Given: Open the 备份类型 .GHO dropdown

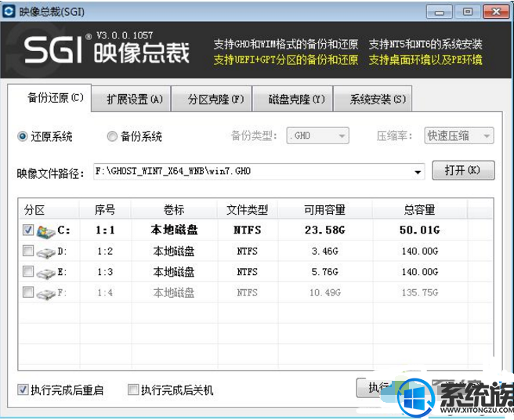Looking at the screenshot, I should pos(317,136).
